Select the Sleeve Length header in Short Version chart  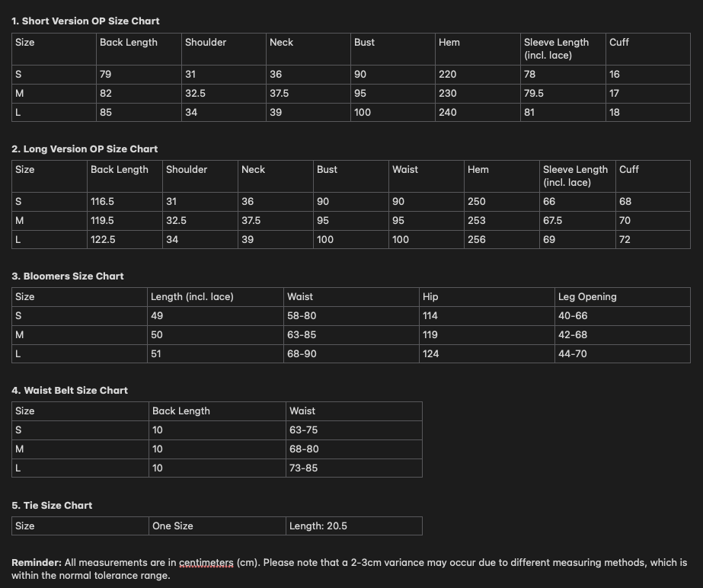click(555, 48)
